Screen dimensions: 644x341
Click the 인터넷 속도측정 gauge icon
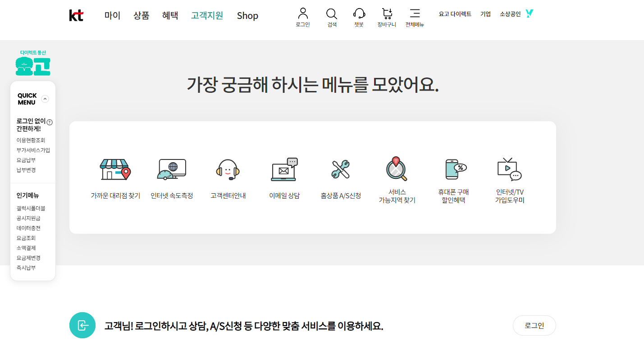pos(172,169)
